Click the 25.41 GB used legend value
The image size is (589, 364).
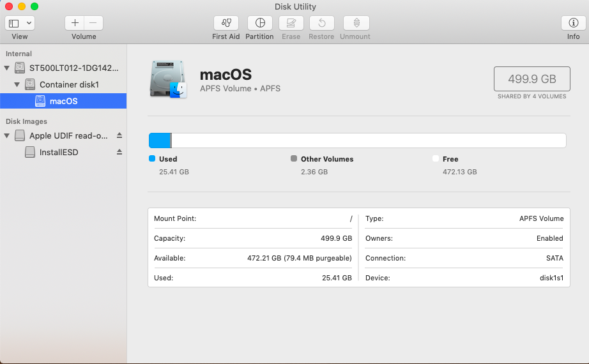coord(174,172)
